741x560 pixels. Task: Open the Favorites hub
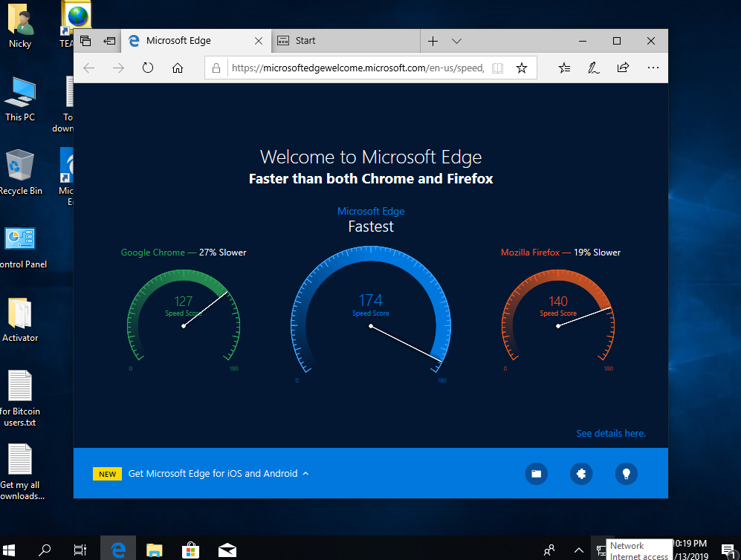564,68
